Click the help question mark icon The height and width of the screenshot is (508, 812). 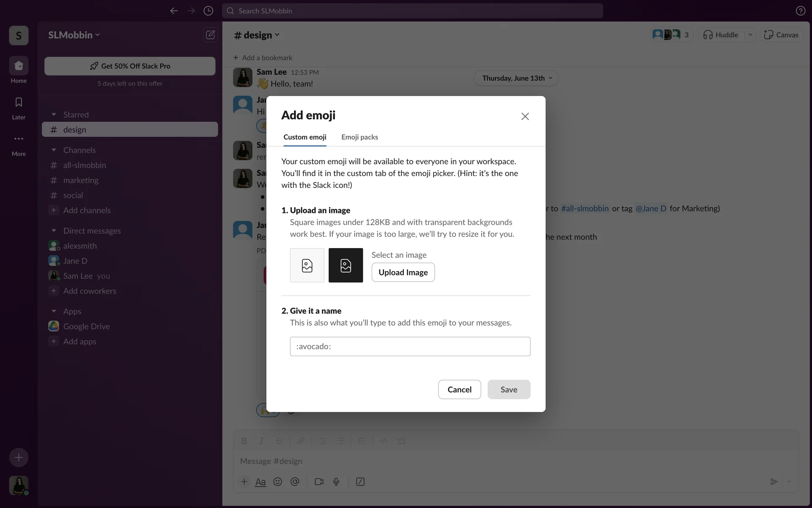[800, 11]
